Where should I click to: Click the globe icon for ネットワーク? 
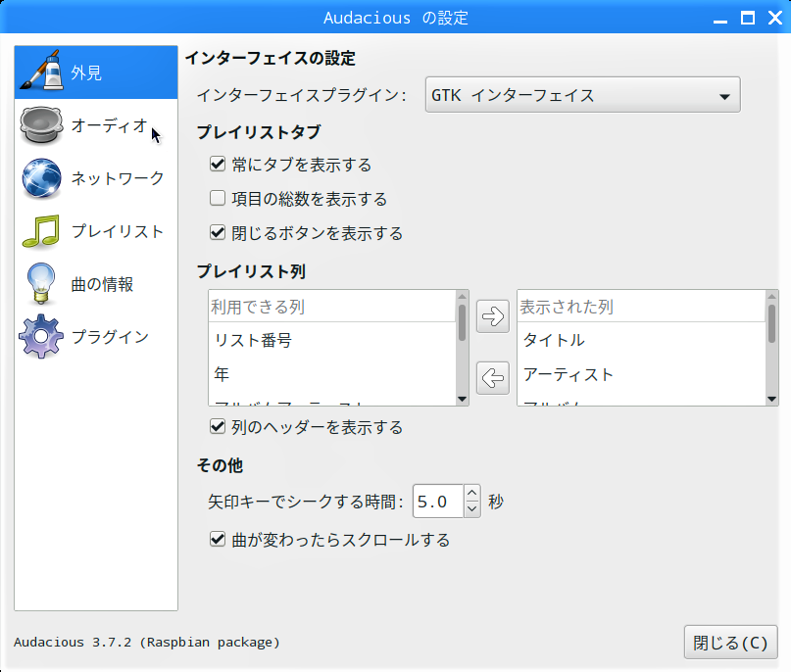(42, 178)
